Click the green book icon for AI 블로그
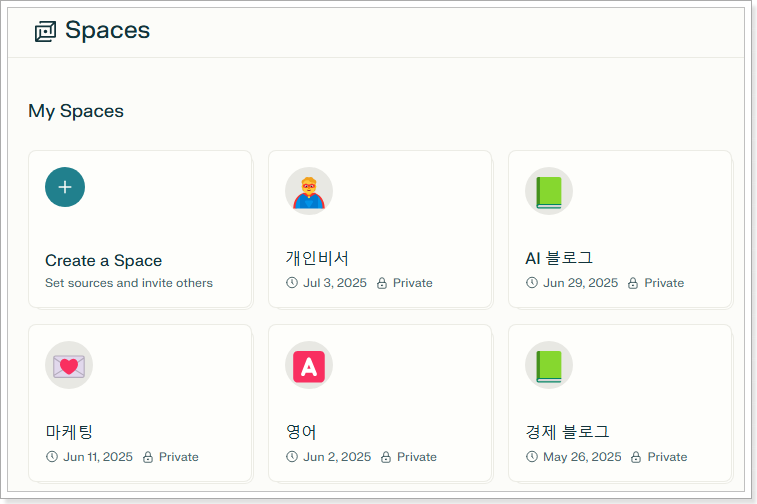The image size is (757, 504). [548, 190]
